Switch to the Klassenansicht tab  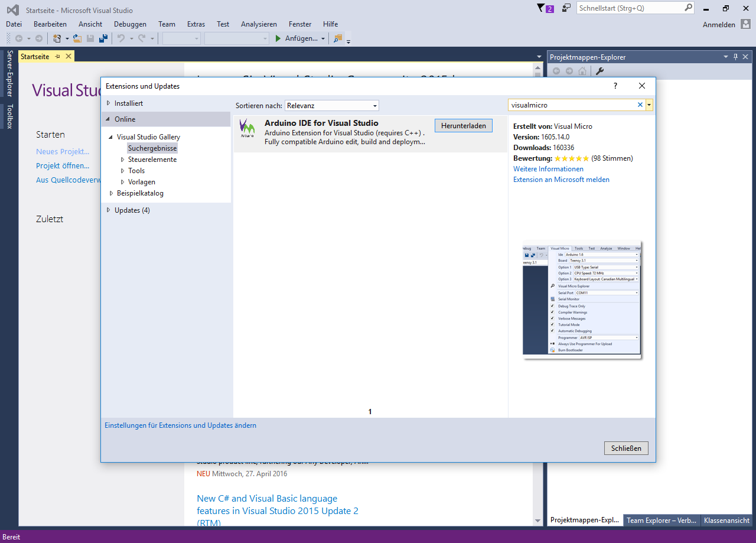726,521
